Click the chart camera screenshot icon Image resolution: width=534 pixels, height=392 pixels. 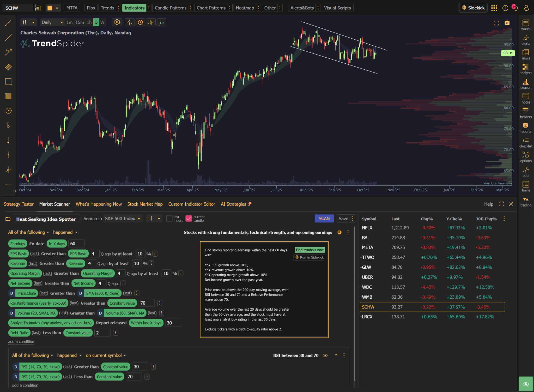click(507, 23)
